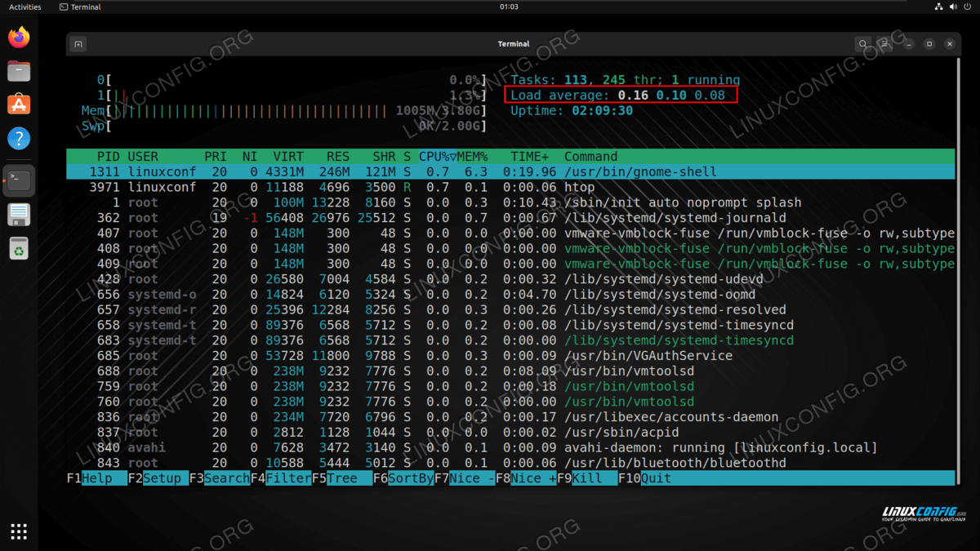Select the systemd-oomd process row
This screenshot has height=551, width=980.
(510, 295)
